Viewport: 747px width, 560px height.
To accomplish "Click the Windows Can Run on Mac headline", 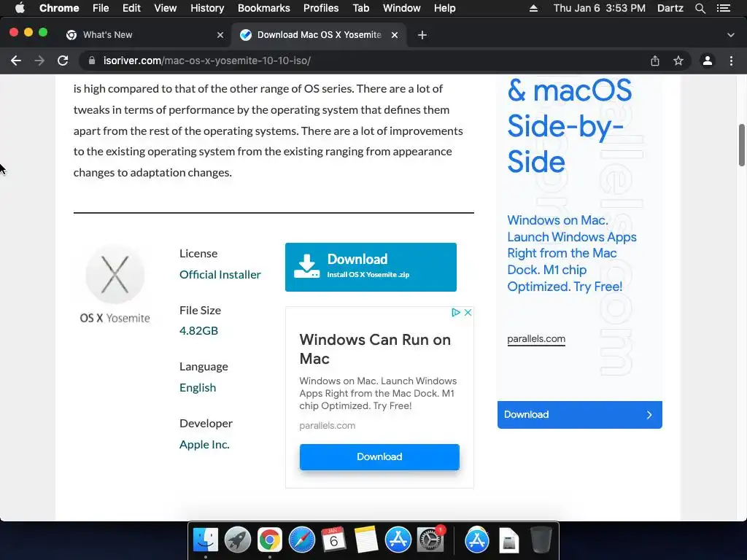I will (375, 349).
